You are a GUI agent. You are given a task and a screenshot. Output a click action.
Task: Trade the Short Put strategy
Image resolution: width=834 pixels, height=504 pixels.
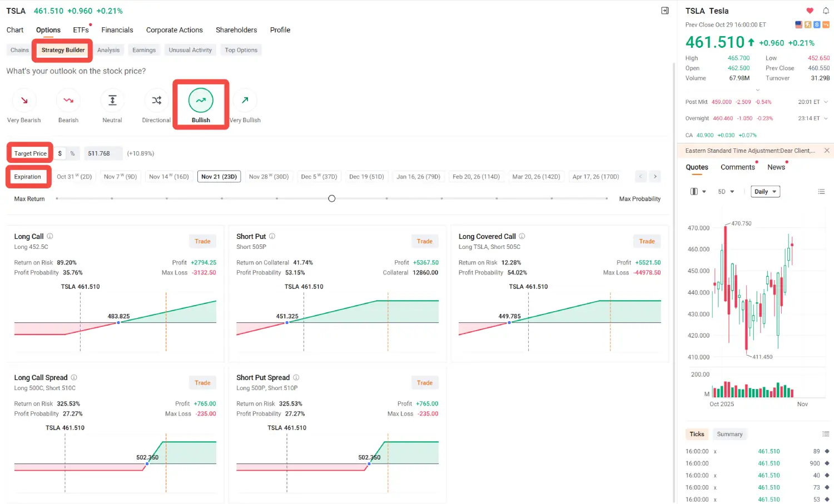pos(425,241)
